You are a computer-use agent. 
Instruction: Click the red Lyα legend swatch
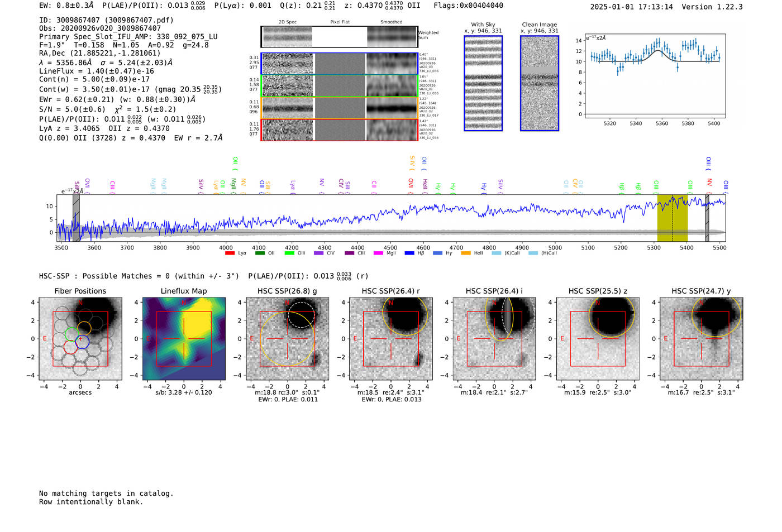click(230, 253)
